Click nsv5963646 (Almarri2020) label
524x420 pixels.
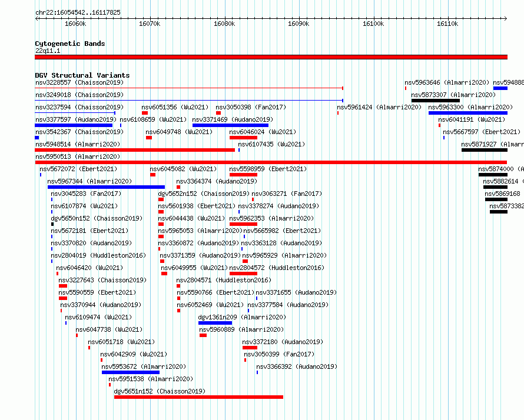click(x=447, y=82)
